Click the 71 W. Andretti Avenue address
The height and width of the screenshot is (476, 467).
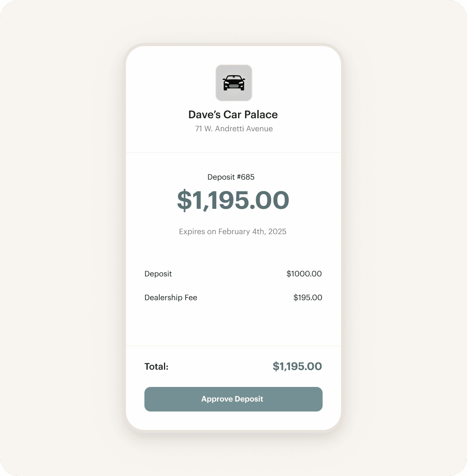[x=233, y=129]
